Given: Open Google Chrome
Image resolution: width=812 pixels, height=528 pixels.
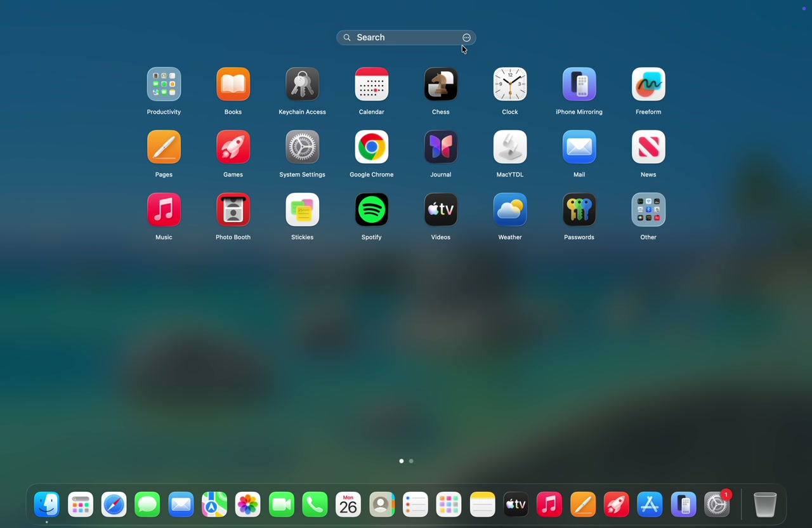Looking at the screenshot, I should (371, 147).
